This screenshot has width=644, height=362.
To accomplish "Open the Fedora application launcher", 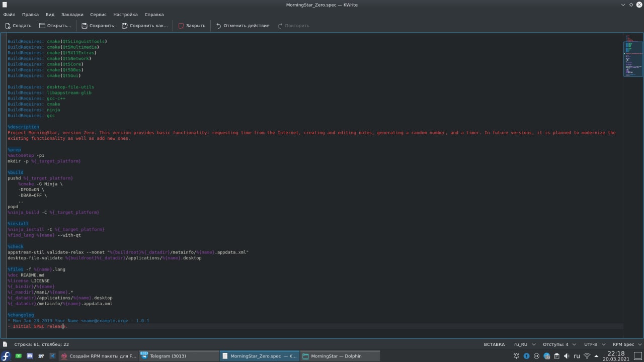I will tap(6, 356).
